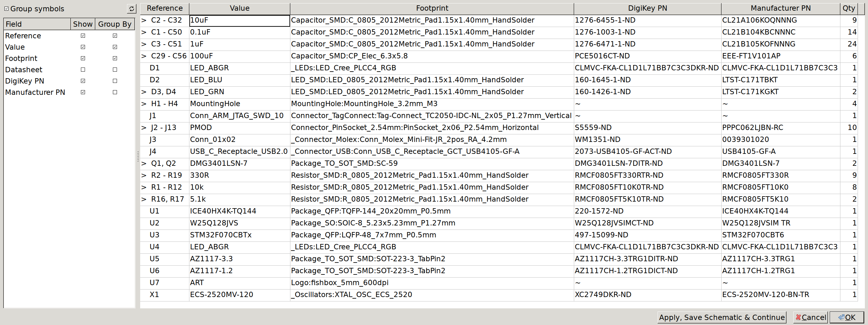The width and height of the screenshot is (868, 325).
Task: Select the AZ1117-1.2 value cell
Action: pyautogui.click(x=240, y=271)
